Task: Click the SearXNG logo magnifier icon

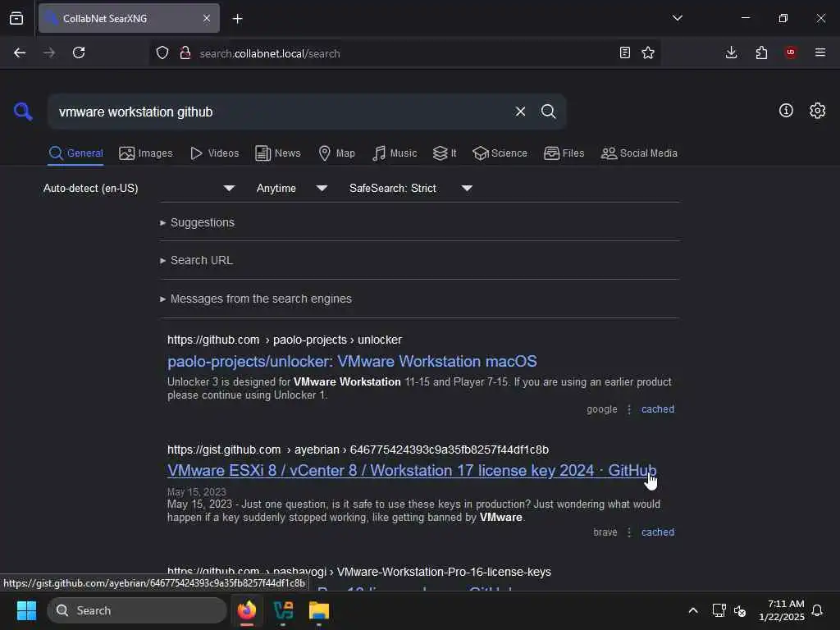Action: 23,112
